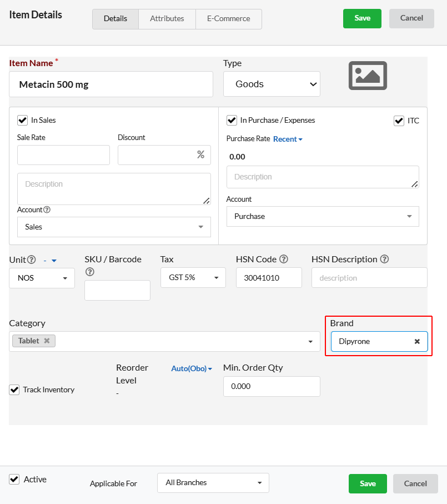The width and height of the screenshot is (447, 504).
Task: Expand the Category dropdown arrow
Action: point(310,341)
